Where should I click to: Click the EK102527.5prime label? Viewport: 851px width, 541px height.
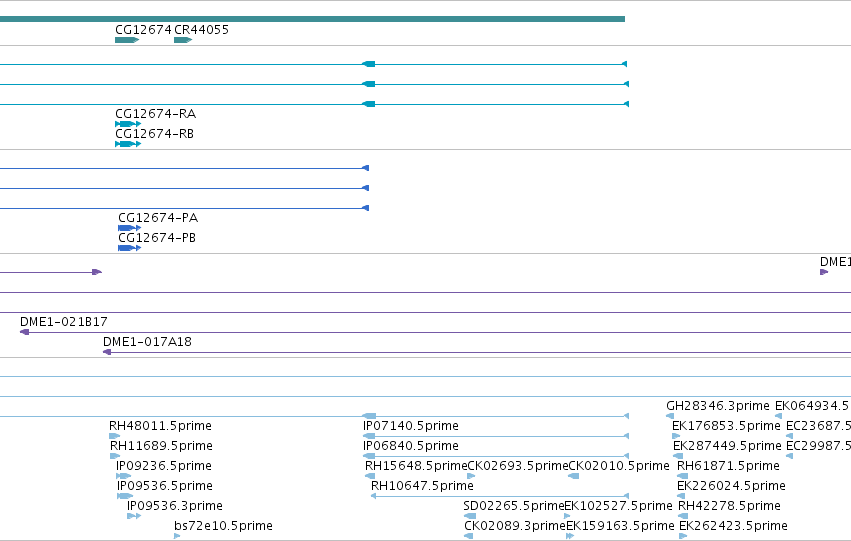coord(619,506)
